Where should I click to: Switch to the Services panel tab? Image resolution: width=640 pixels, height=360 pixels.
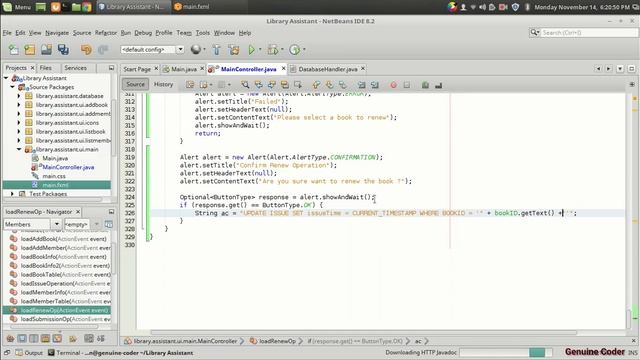[76, 68]
